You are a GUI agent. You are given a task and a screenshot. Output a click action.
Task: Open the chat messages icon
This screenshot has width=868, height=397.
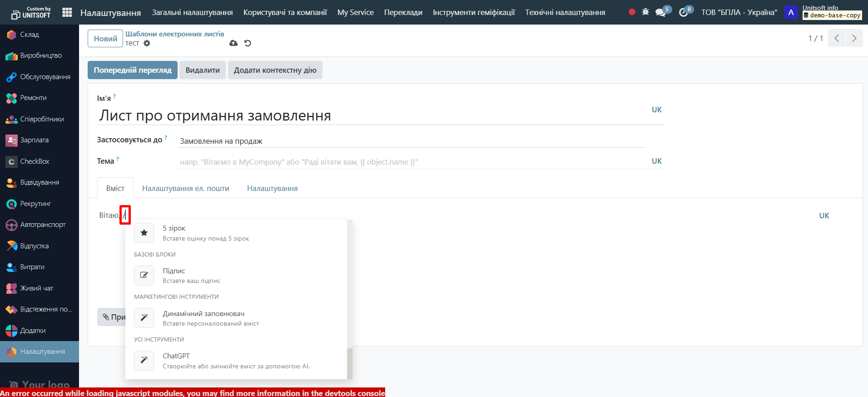pos(661,12)
